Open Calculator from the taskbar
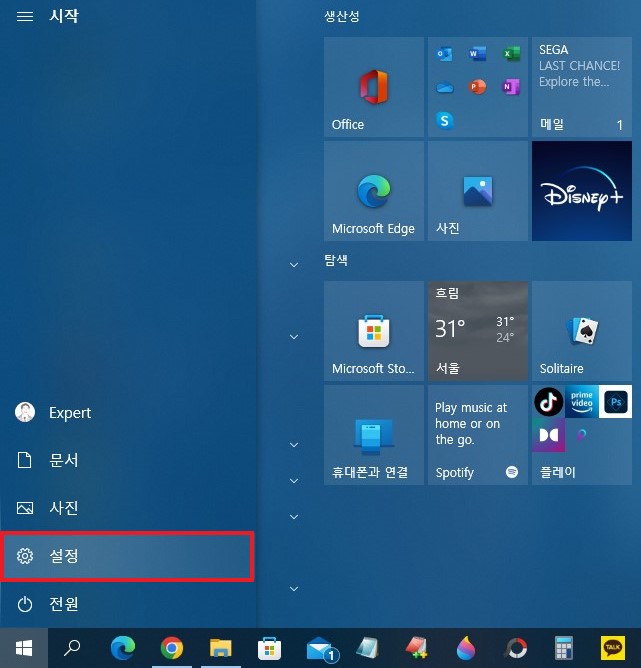Image resolution: width=641 pixels, height=668 pixels. coord(563,648)
